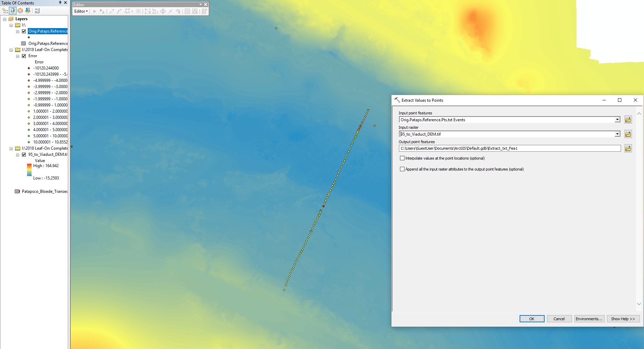Toggle visibility of the Error layer

coord(24,56)
